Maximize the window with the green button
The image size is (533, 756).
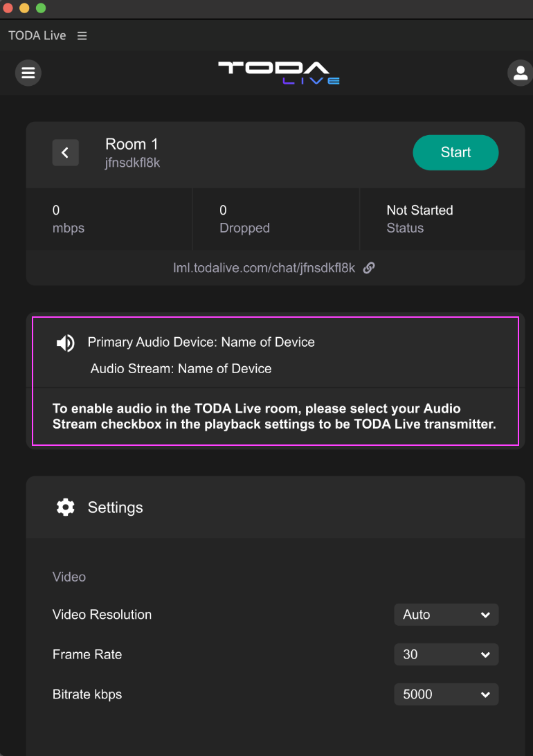tap(40, 8)
